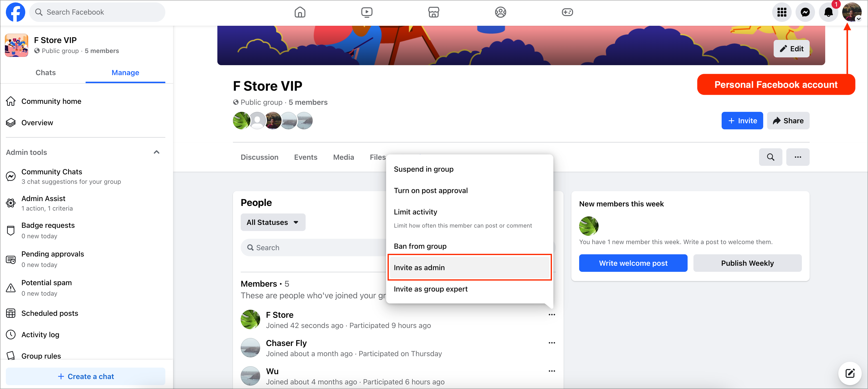The width and height of the screenshot is (868, 389).
Task: Click the group search magnifier button
Action: pos(770,157)
